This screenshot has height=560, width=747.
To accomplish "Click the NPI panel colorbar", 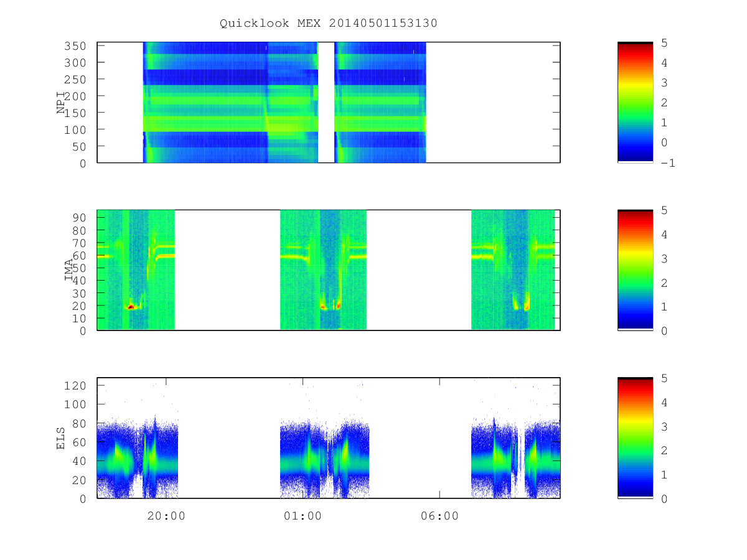I will (x=635, y=103).
